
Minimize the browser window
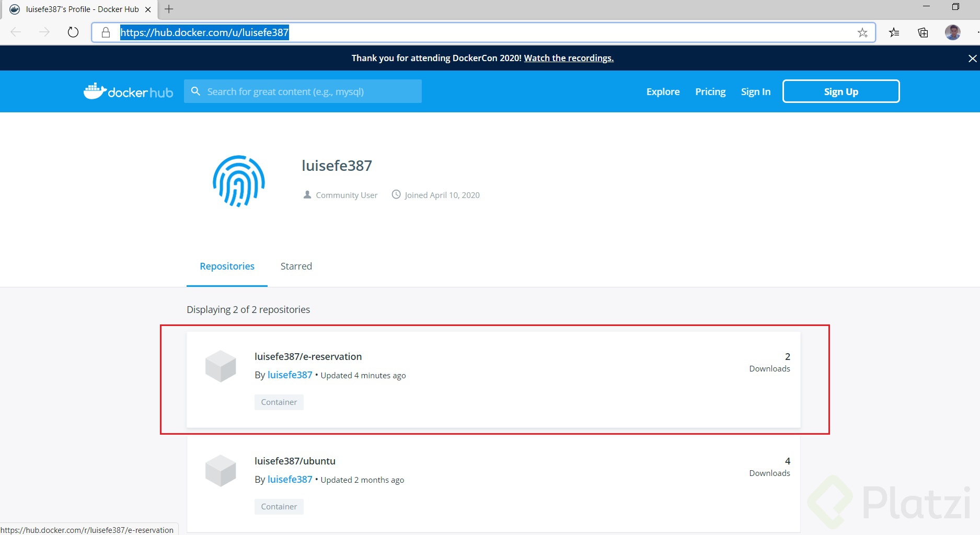point(926,6)
